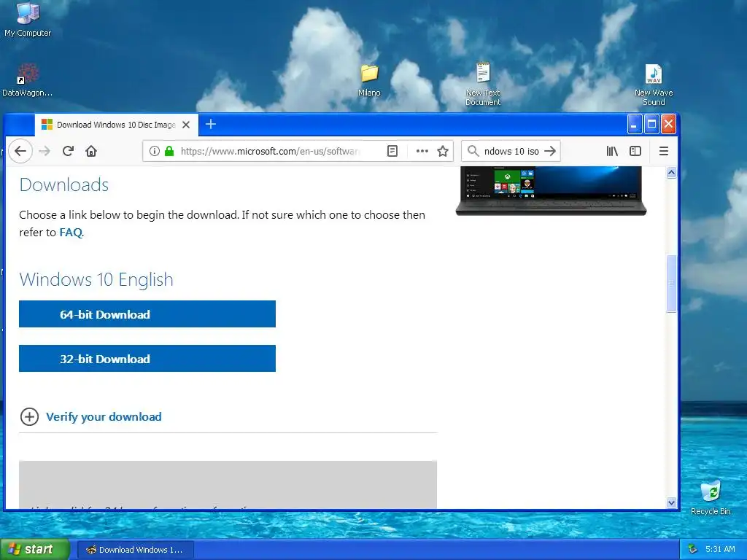Minimize the Firefox window
747x560 pixels.
point(634,124)
